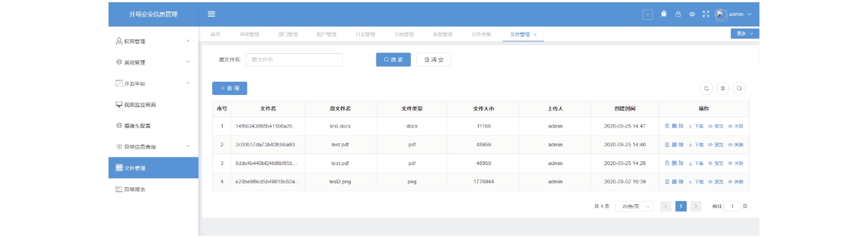Click 关联 for the test.docx row
868x238 pixels.
pos(736,126)
